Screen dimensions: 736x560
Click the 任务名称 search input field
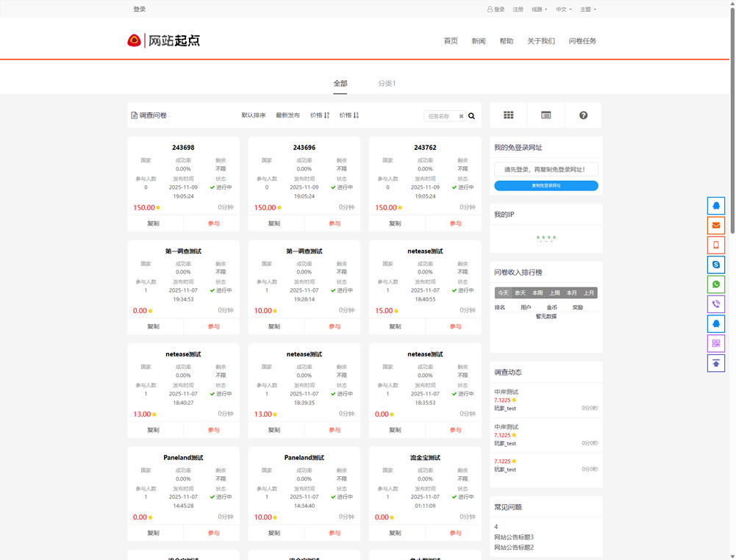click(x=441, y=116)
